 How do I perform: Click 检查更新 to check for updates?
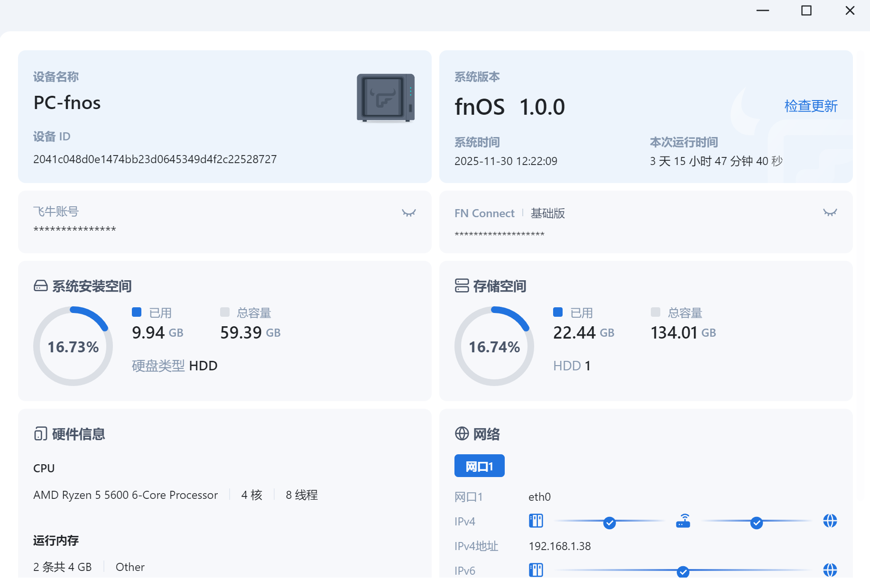click(810, 106)
